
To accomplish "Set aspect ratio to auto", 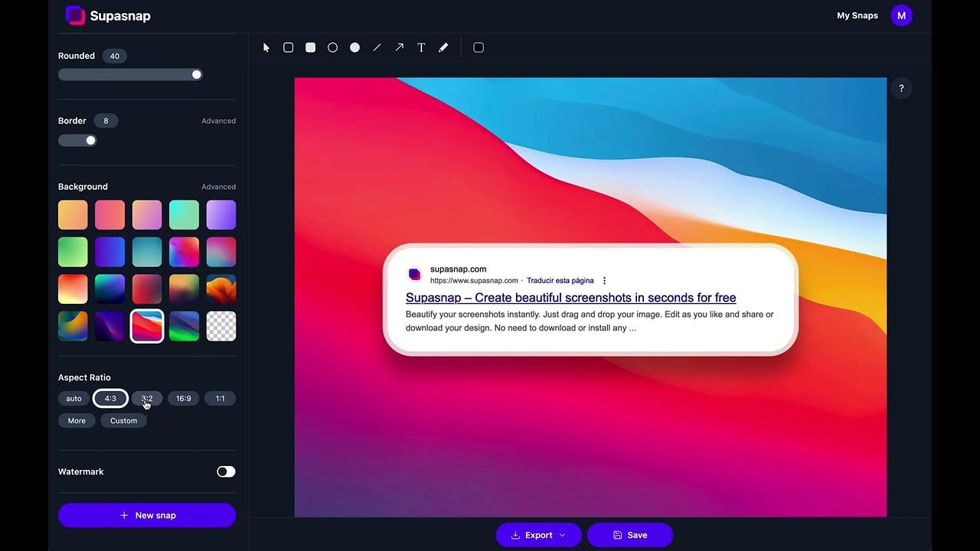I will (x=73, y=399).
